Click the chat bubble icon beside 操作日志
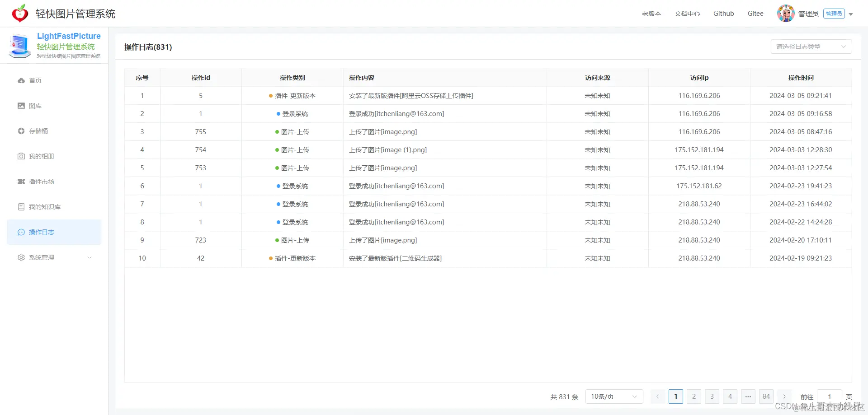The height and width of the screenshot is (415, 868). pos(21,232)
